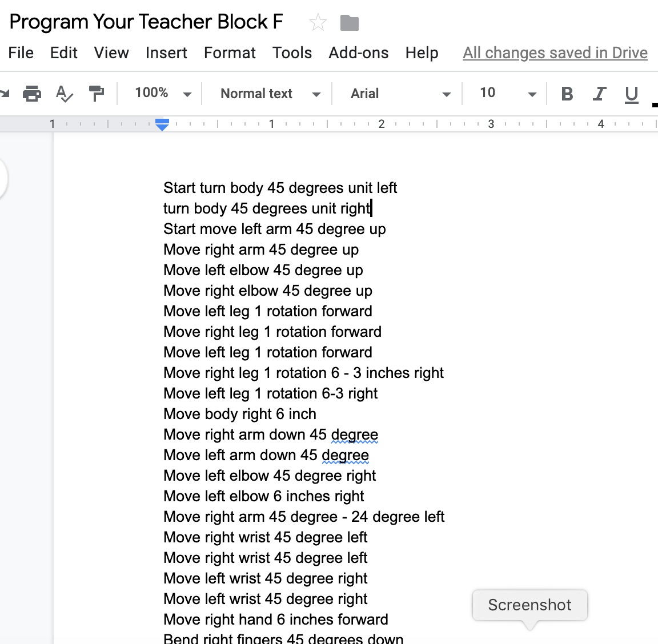Click the word 'degree' with spelling underline
This screenshot has height=644, width=658.
(x=354, y=434)
